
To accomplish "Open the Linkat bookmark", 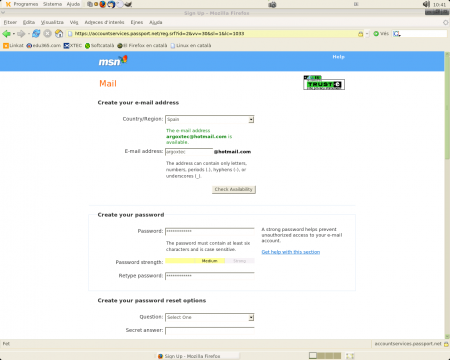I will tap(13, 46).
